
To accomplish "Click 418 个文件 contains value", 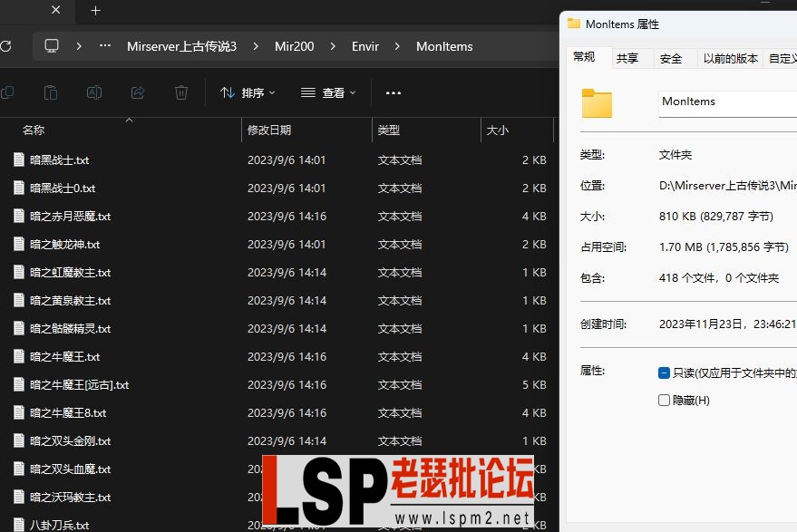I will point(719,278).
